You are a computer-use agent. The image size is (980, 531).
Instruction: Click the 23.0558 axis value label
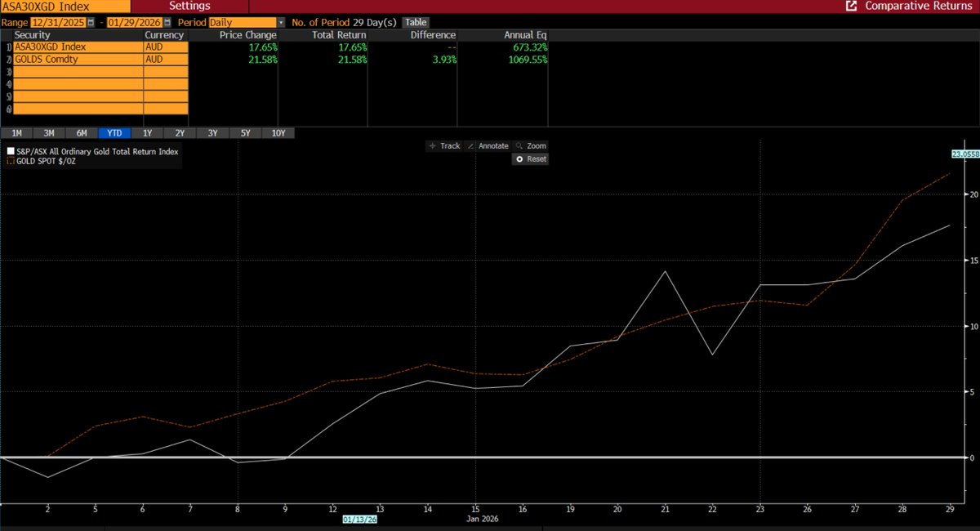coord(964,153)
